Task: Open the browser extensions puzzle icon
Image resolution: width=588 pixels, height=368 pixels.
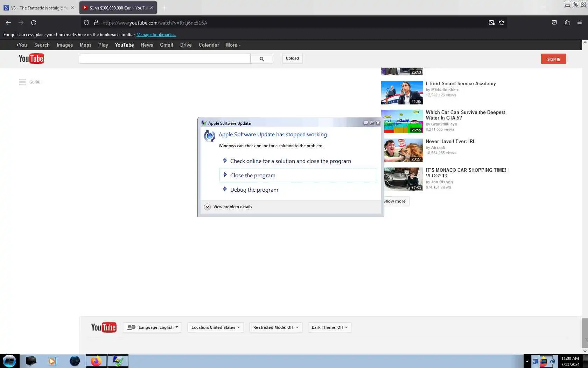Action: [x=567, y=23]
